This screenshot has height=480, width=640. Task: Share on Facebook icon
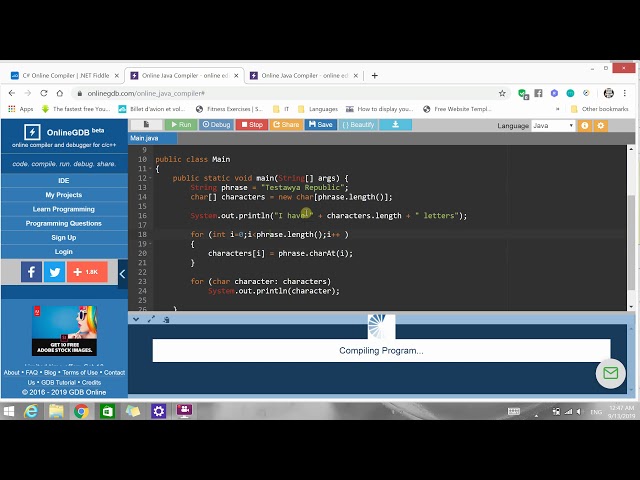[x=31, y=272]
